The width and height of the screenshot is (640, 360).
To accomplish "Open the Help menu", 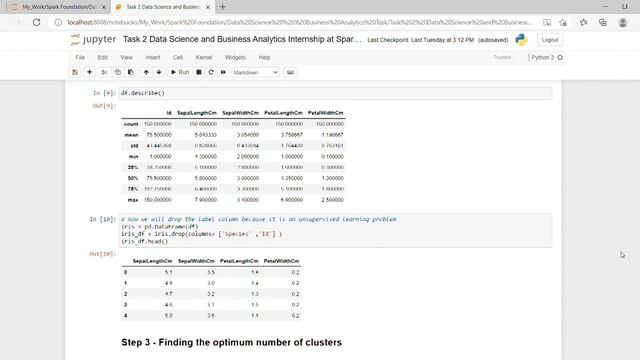I will pyautogui.click(x=264, y=58).
